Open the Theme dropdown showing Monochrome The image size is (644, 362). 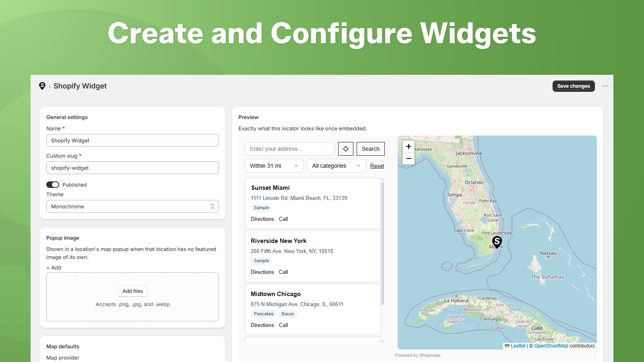[132, 206]
